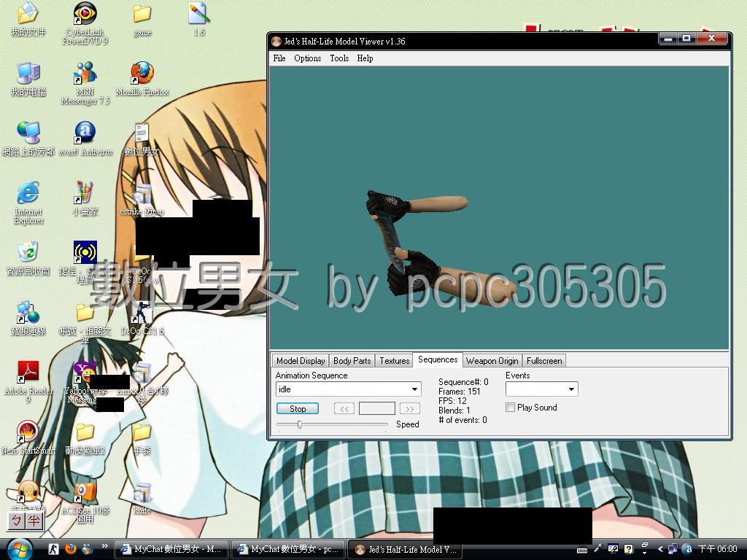The width and height of the screenshot is (747, 560).
Task: Minimize the Model Viewer window
Action: click(668, 39)
